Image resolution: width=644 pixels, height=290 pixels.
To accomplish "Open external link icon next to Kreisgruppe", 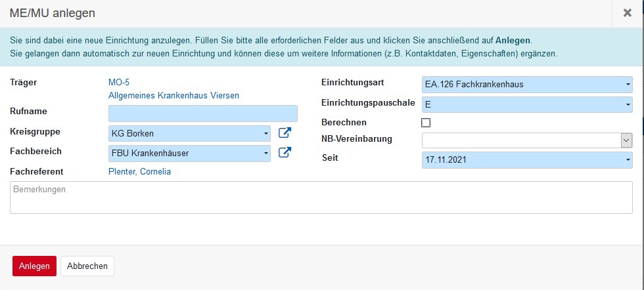I will click(285, 133).
